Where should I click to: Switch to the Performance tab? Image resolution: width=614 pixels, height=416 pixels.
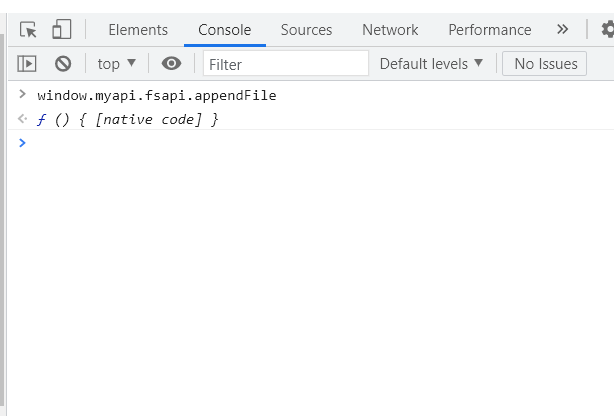[490, 30]
